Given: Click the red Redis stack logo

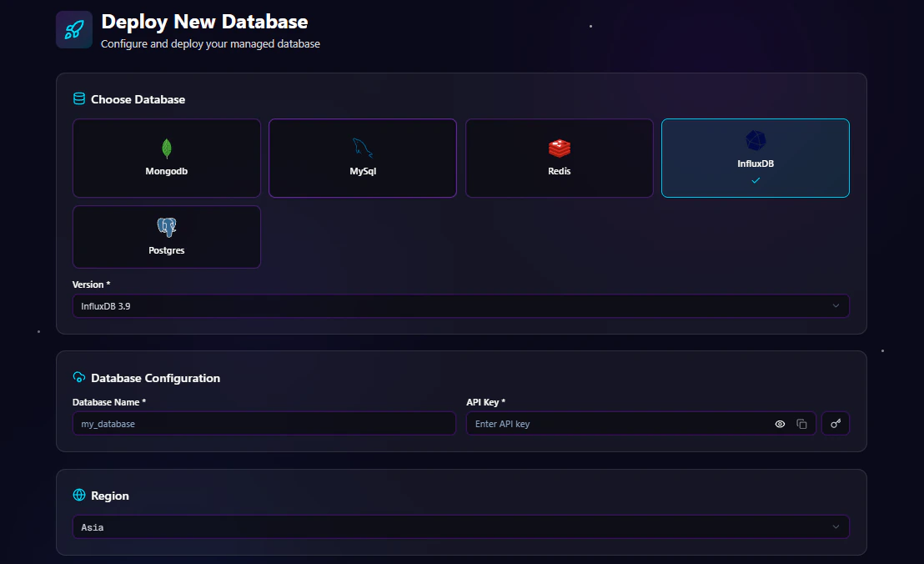Looking at the screenshot, I should coord(560,148).
